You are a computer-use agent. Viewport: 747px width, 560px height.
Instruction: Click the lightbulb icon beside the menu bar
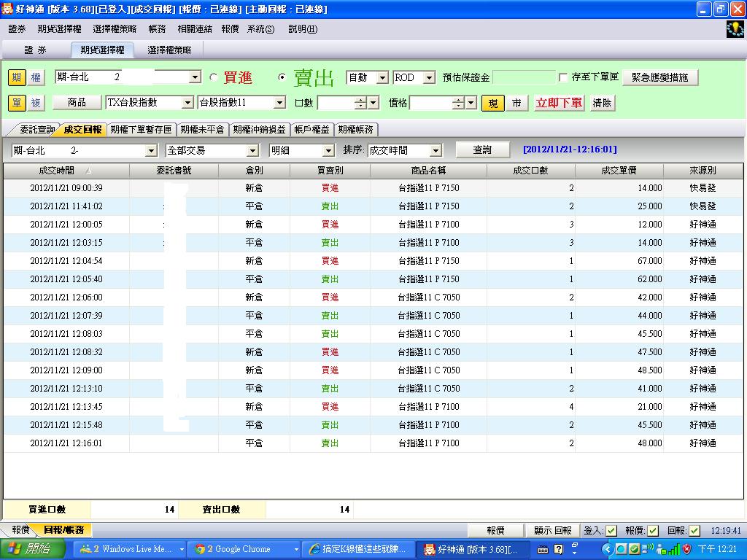point(735,29)
